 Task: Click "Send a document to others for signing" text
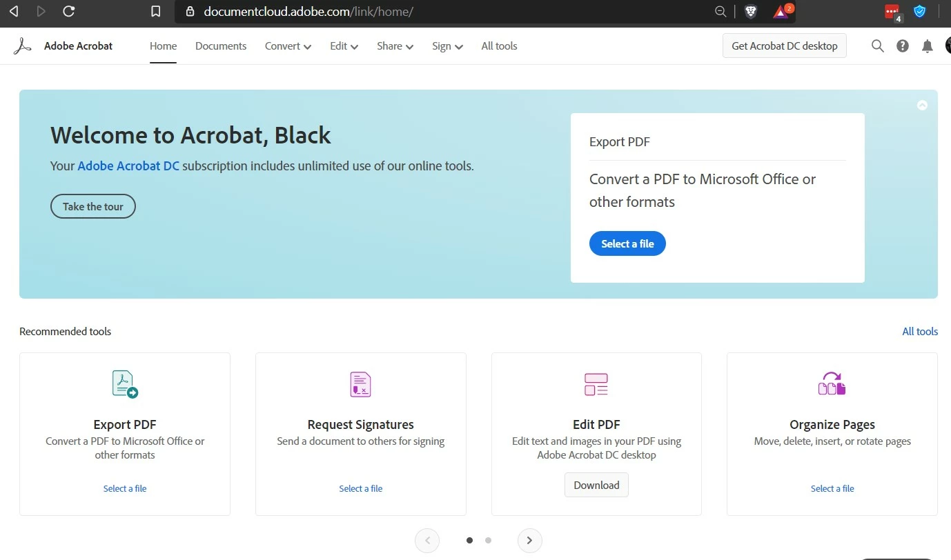[360, 441]
